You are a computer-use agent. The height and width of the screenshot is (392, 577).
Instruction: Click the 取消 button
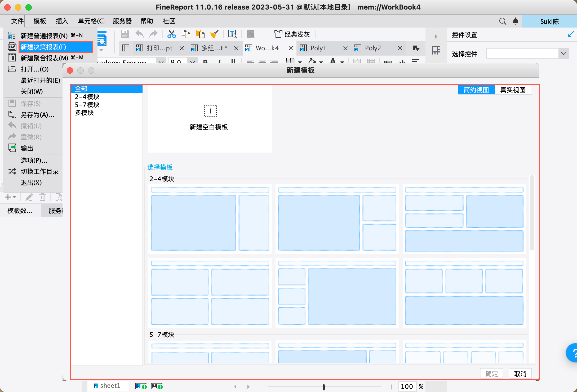520,373
